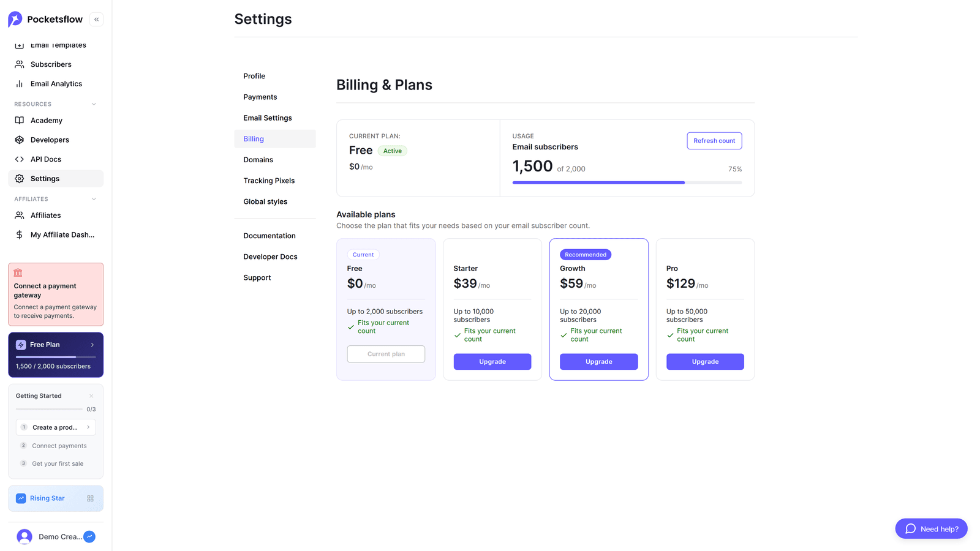Click the Connect payments step
980x551 pixels.
click(x=56, y=446)
